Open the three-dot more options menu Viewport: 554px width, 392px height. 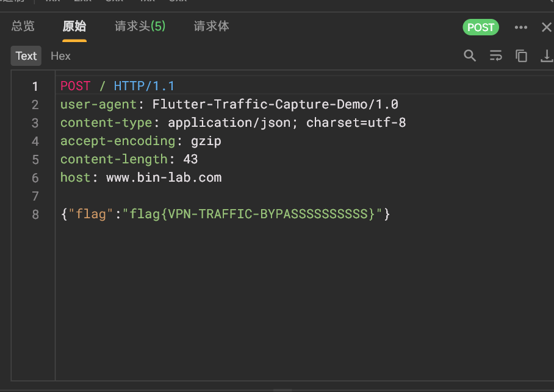point(520,27)
